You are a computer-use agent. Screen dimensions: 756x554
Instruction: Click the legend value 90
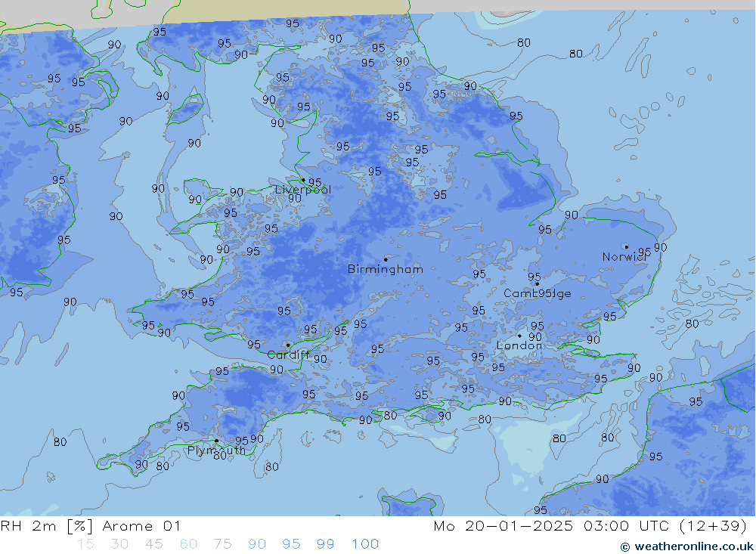point(257,544)
